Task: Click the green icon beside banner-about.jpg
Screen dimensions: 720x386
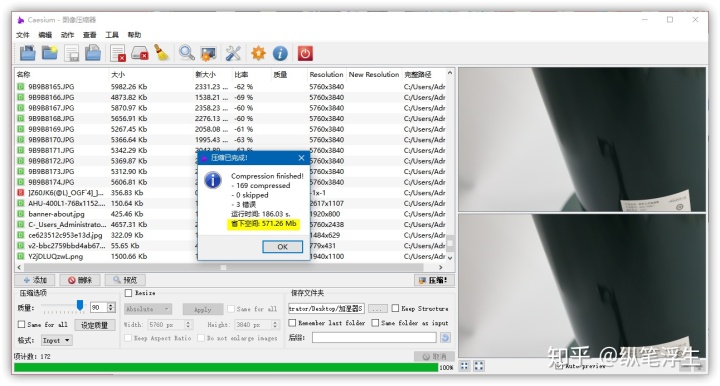Action: pos(21,214)
